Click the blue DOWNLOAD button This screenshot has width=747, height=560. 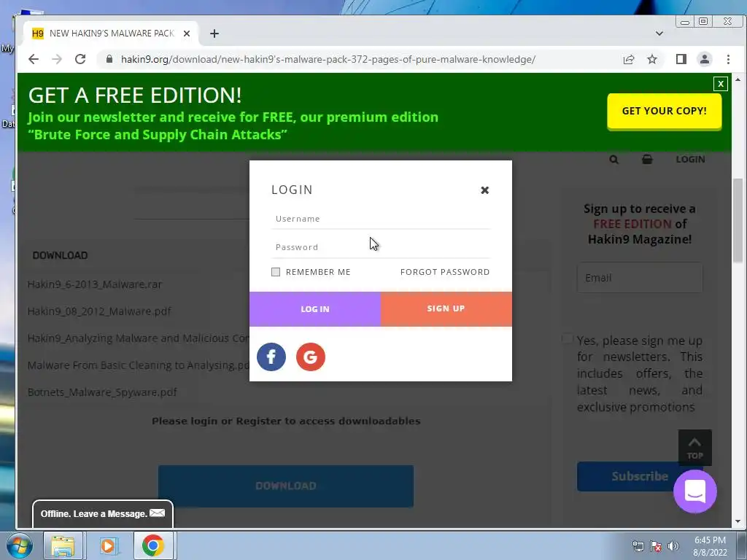pos(286,486)
